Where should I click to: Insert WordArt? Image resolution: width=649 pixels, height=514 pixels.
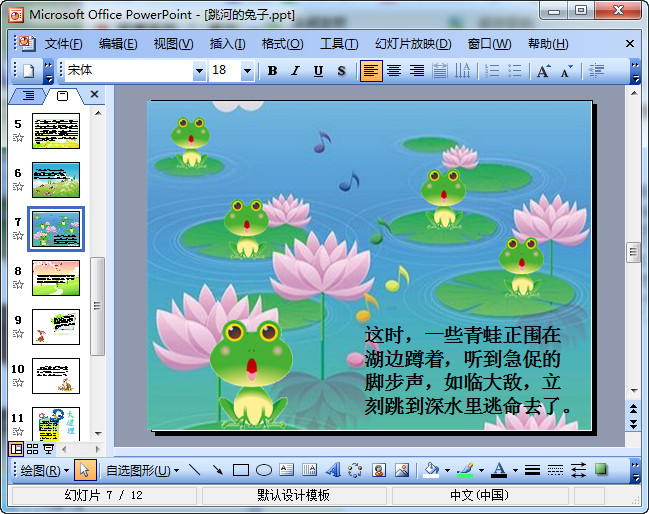click(x=332, y=470)
